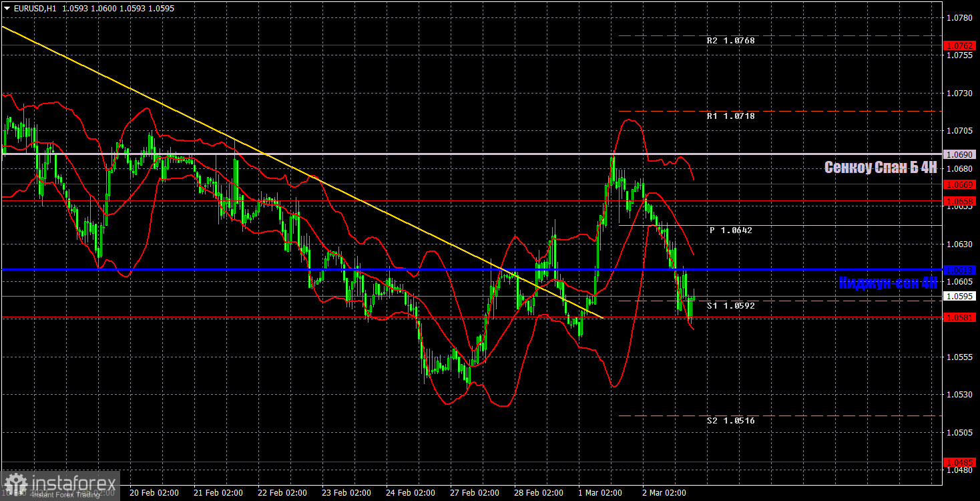
Task: Click the 1.0555 price axis value
Action: click(960, 357)
